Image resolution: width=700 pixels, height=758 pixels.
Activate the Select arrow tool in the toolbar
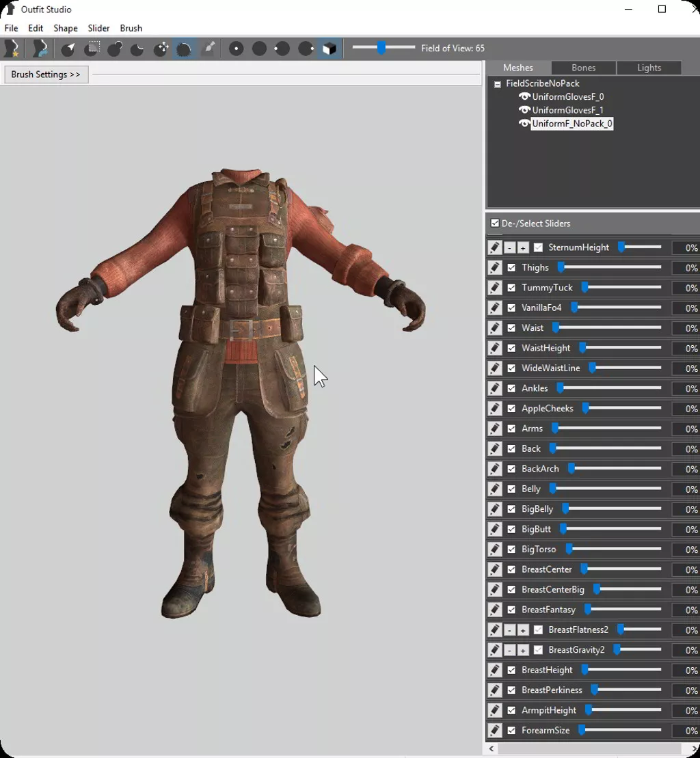68,49
